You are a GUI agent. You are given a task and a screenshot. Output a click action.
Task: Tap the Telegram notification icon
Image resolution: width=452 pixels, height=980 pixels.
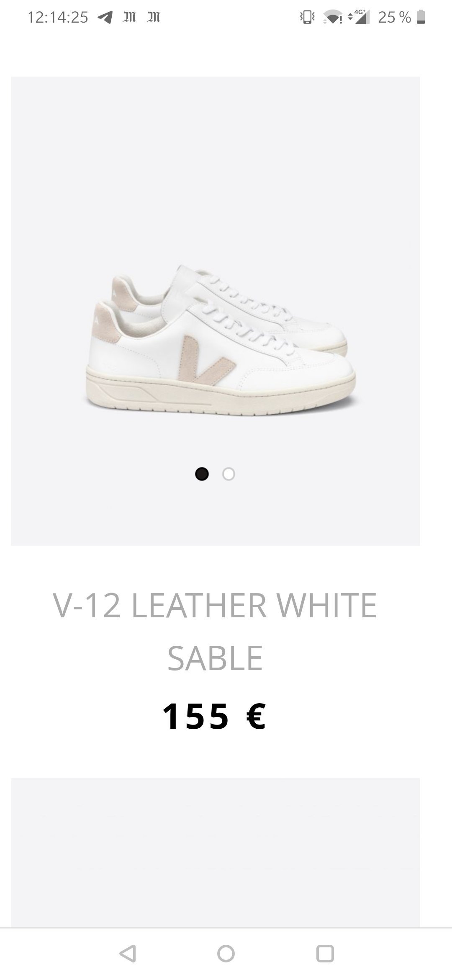(x=105, y=17)
